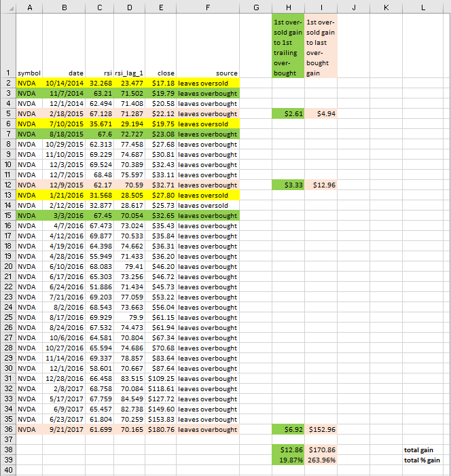Click the 'total gain' label cell

coord(422,450)
